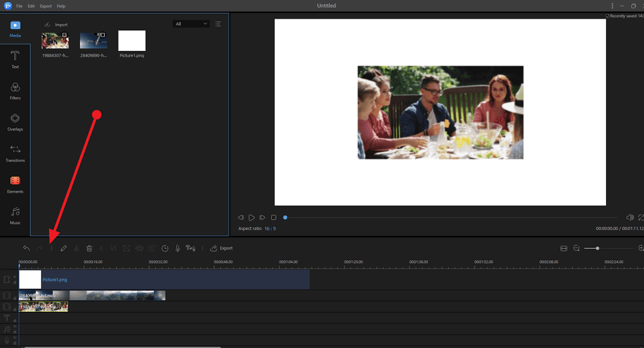Open the Elements panel
This screenshot has width=644, height=348.
(x=15, y=184)
